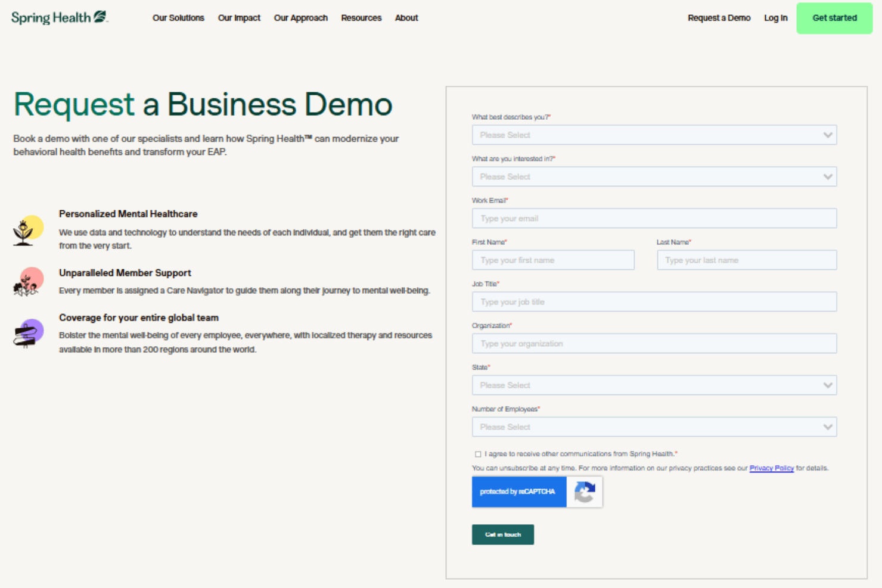Click the Request a Demo nav link
Viewport: 882px width, 588px height.
pos(719,18)
